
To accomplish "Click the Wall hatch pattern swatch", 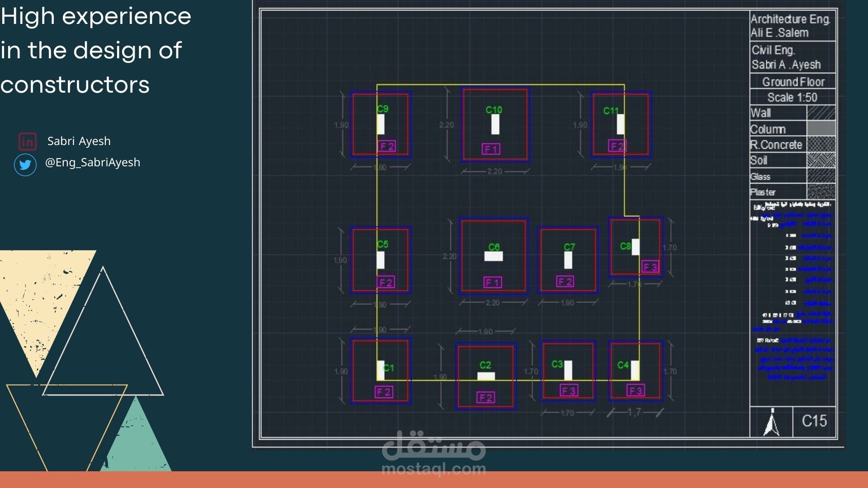I will pos(821,113).
